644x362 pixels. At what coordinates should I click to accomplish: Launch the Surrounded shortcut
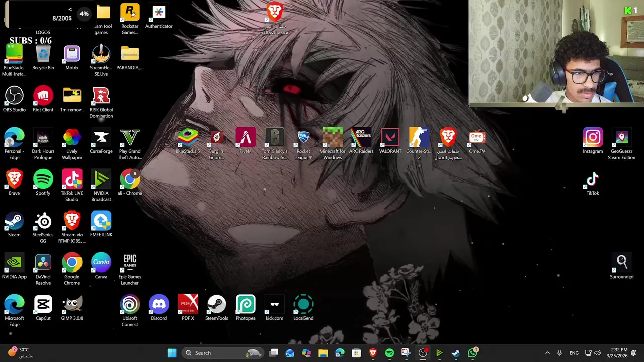click(x=622, y=266)
